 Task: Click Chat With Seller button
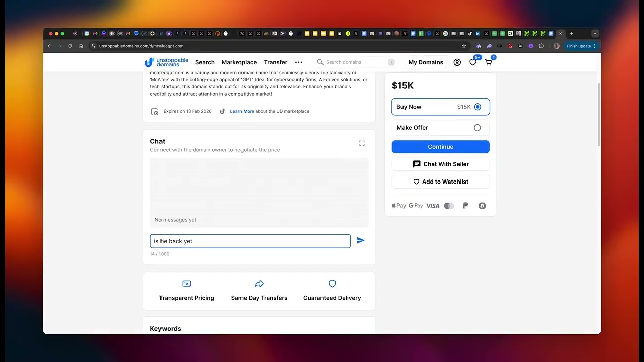point(440,164)
